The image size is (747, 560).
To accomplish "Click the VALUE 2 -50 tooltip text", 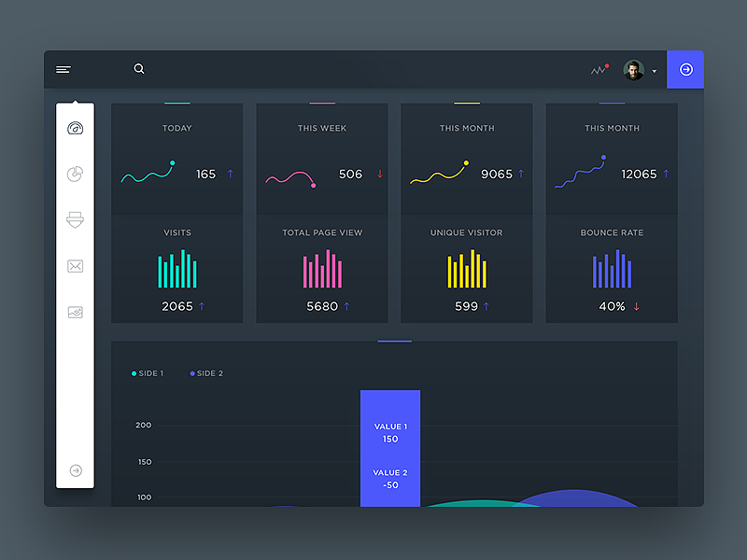I will tap(390, 479).
